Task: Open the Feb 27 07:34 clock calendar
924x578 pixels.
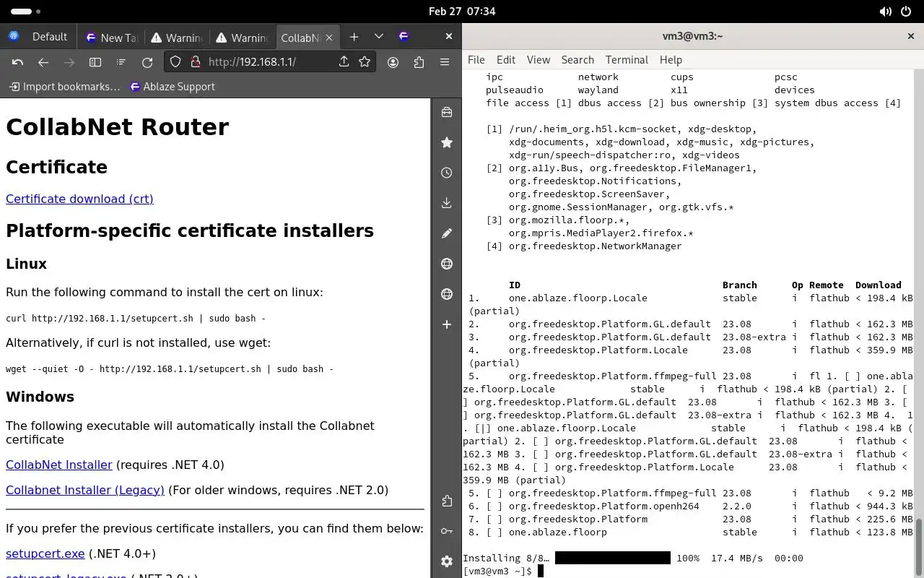Action: (462, 12)
